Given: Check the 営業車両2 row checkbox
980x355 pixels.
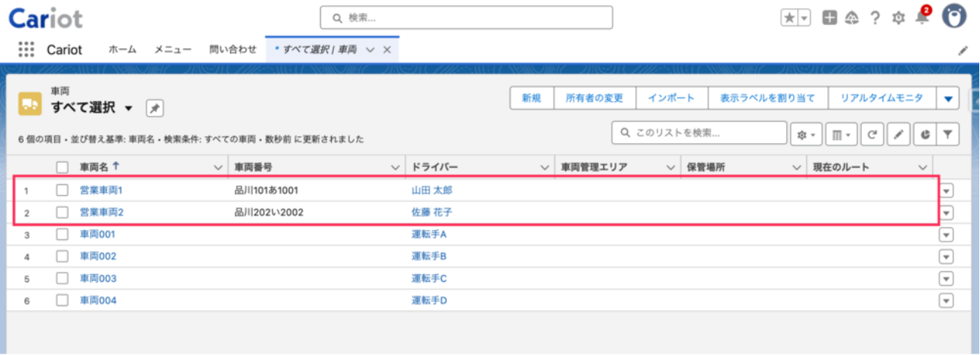Looking at the screenshot, I should (x=63, y=212).
